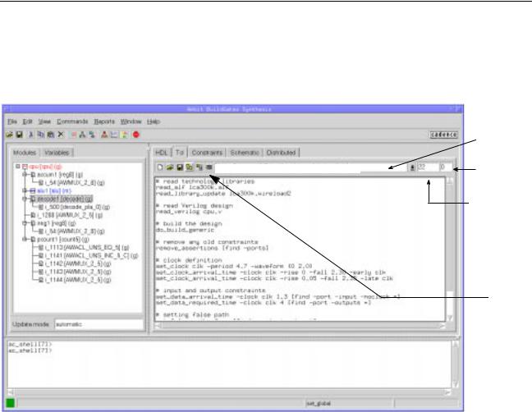This screenshot has width=532, height=412.
Task: Switch to the Constraints tab
Action: point(207,153)
